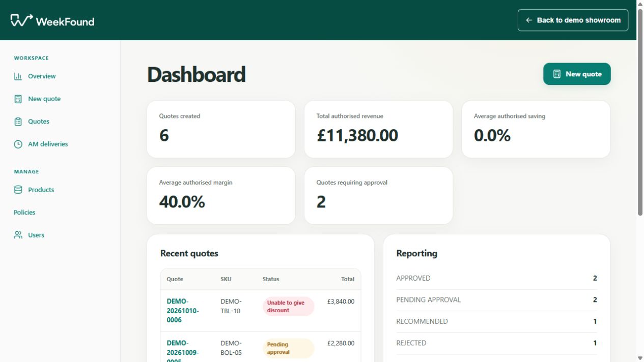Click the Quote column header

175,279
